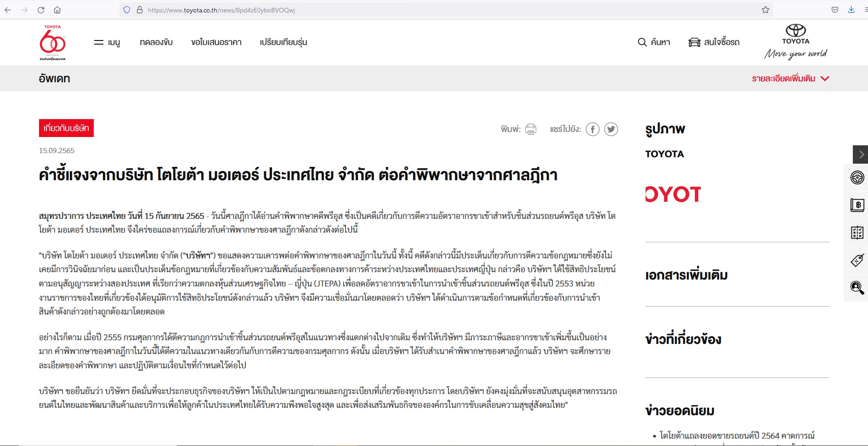Click the ข่าวที่เกี่ยวข้อง sidebar heading
The image size is (868, 446).
(683, 339)
